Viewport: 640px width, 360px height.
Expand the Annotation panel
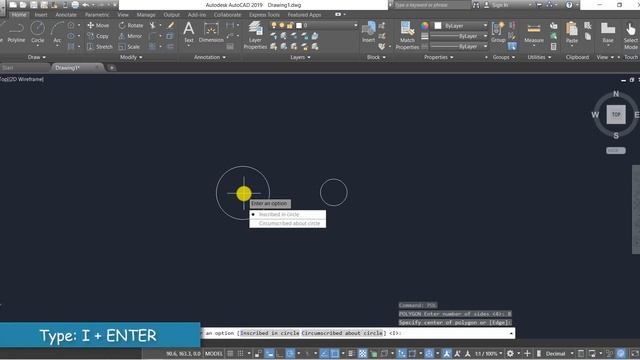coord(210,57)
